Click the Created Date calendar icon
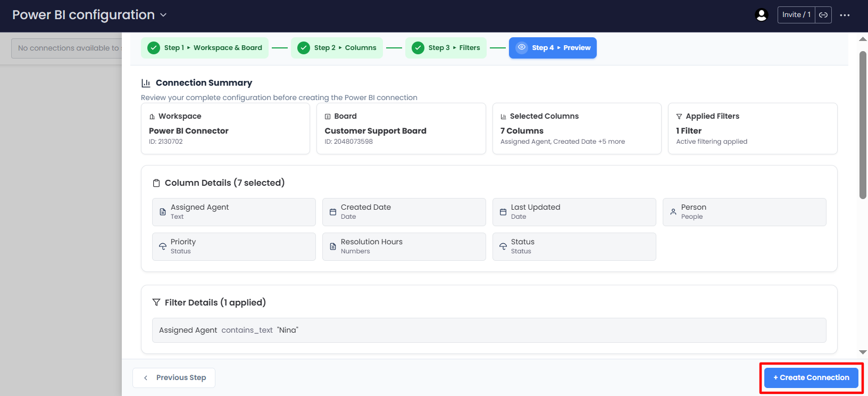Image resolution: width=868 pixels, height=396 pixels. [x=333, y=212]
